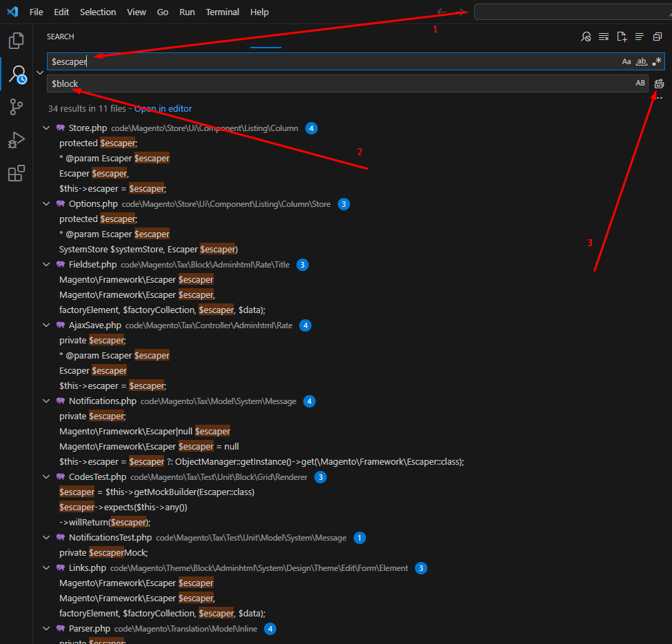
Task: Open the Edit menu
Action: coord(61,12)
